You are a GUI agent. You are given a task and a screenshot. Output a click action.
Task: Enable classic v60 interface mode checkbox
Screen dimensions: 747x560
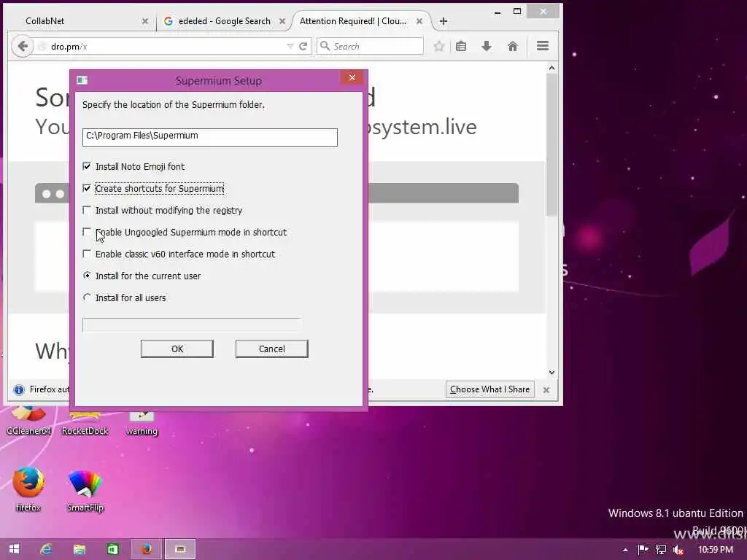87,254
